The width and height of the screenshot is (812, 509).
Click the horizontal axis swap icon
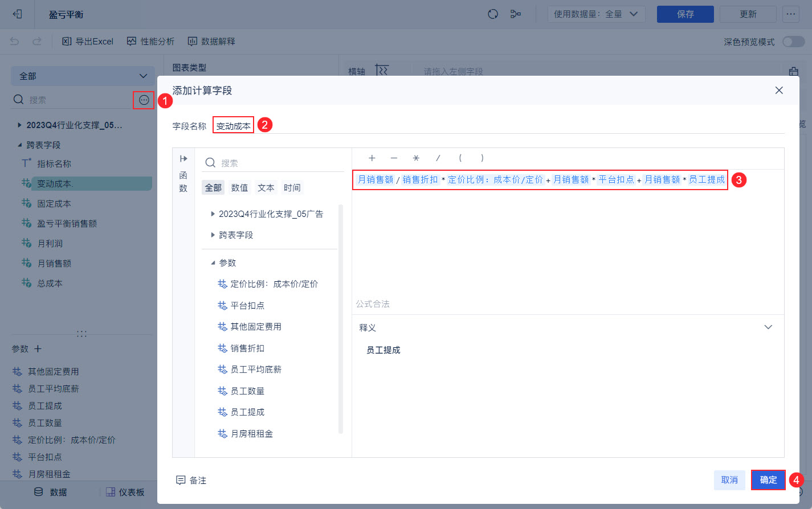(382, 71)
